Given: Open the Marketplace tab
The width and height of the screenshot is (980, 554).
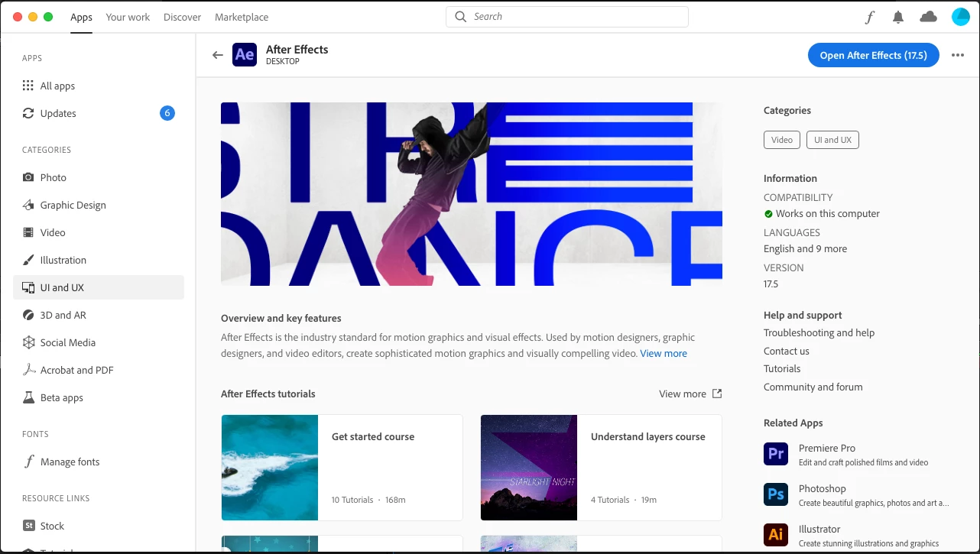Looking at the screenshot, I should click(242, 17).
